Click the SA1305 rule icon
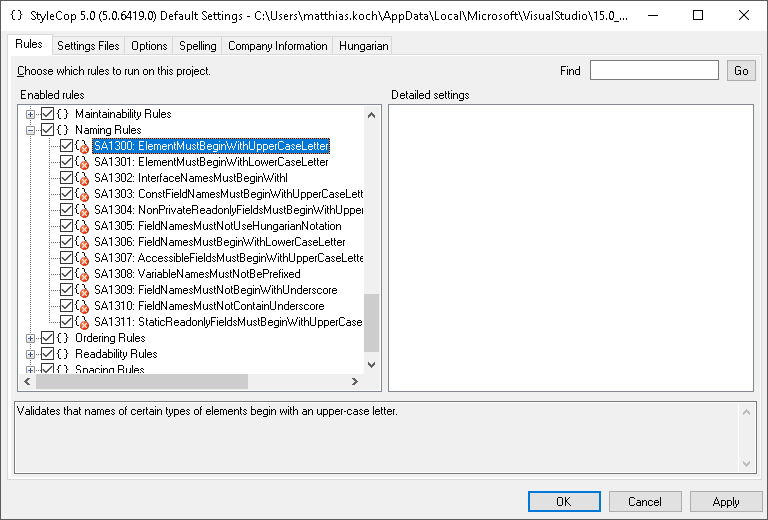 (x=82, y=226)
